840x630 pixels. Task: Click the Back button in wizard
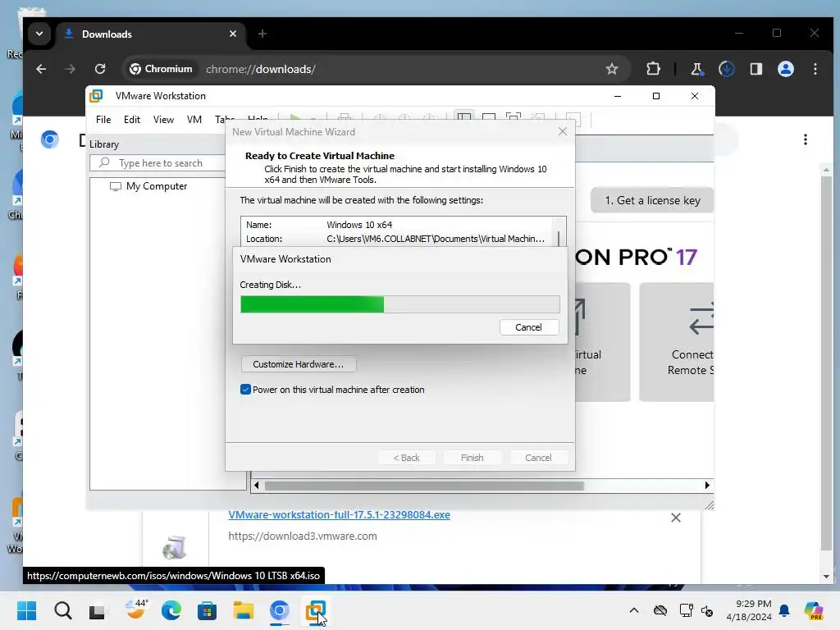click(406, 458)
